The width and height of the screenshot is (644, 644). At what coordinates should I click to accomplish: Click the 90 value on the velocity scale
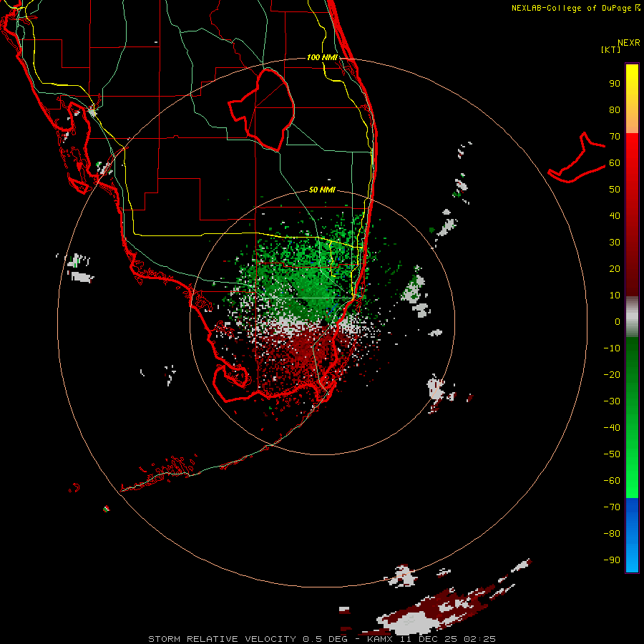tap(615, 84)
